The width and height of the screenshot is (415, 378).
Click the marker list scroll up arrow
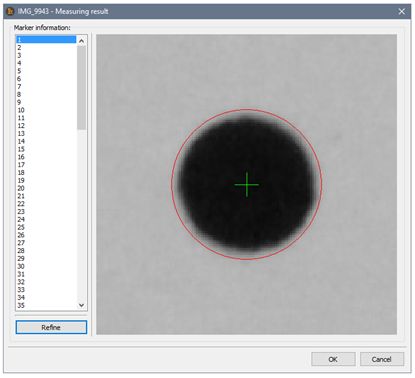pos(81,41)
